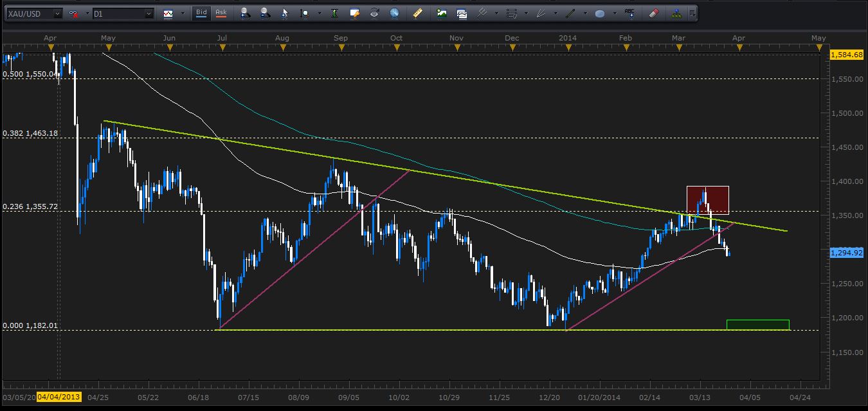Image resolution: width=868 pixels, height=411 pixels.
Task: Select the 0.236 1,355.72 Fibonacci level label
Action: pos(30,206)
